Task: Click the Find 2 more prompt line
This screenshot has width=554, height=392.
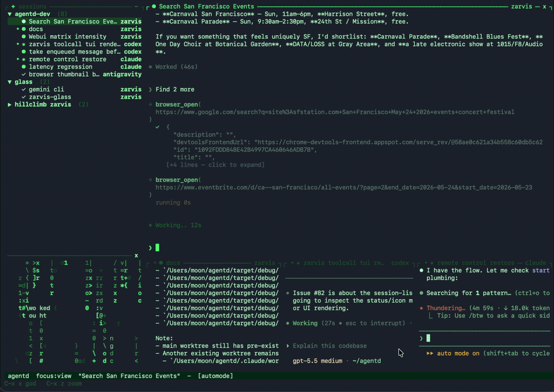Action: (x=175, y=89)
